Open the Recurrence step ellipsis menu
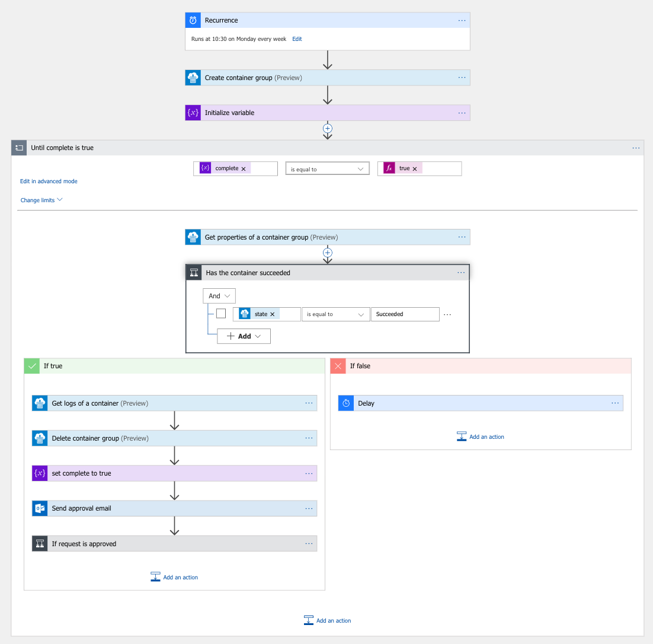Viewport: 653px width, 644px height. 462,20
